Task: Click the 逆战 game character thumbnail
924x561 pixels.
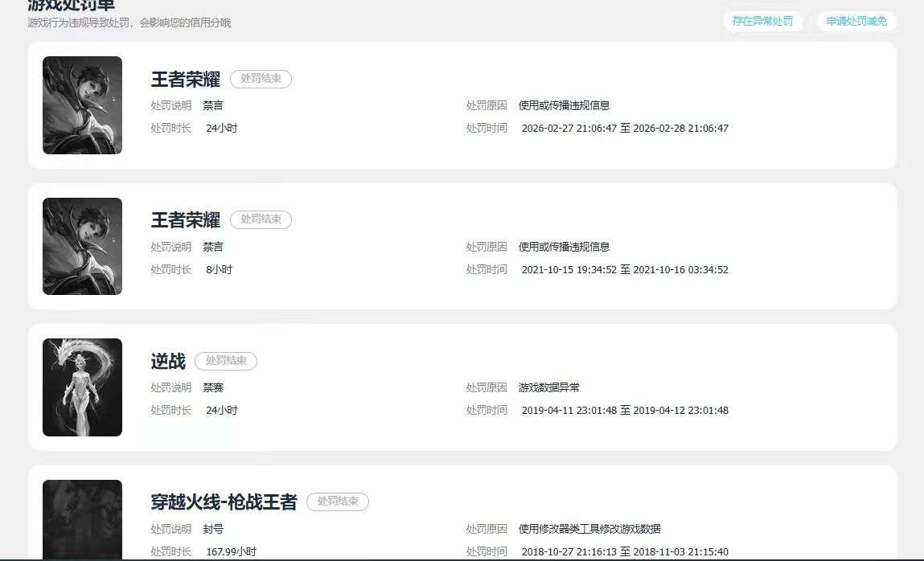Action: point(83,387)
